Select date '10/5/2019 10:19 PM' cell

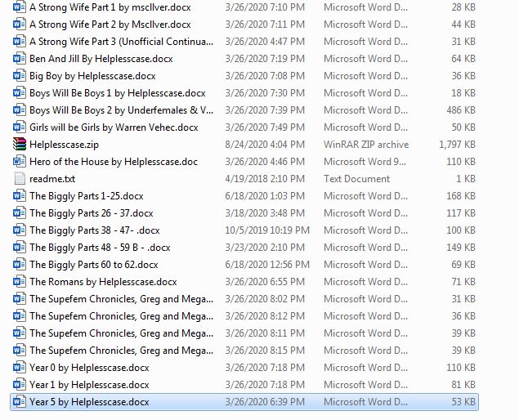point(267,230)
